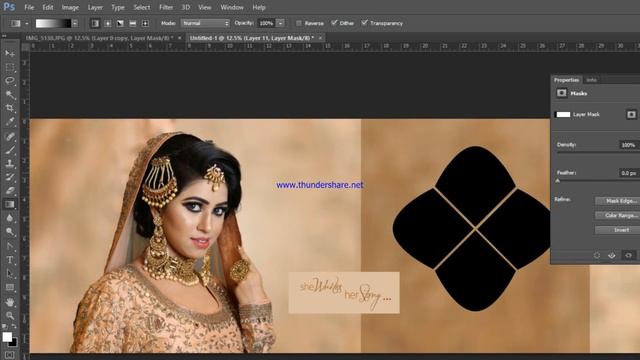Screen dimensions: 640x360
Task: Click the add pixel mask icon
Action: (631, 114)
